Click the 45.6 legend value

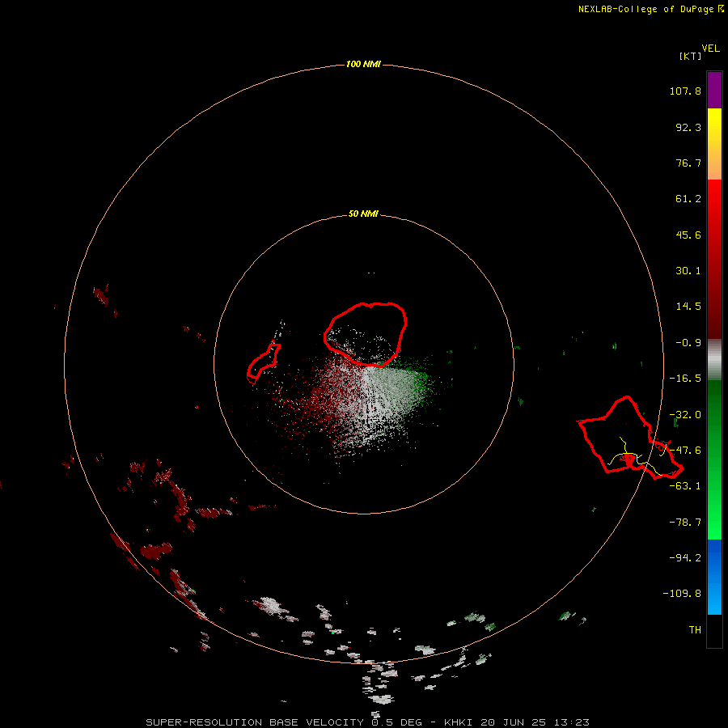click(x=688, y=235)
